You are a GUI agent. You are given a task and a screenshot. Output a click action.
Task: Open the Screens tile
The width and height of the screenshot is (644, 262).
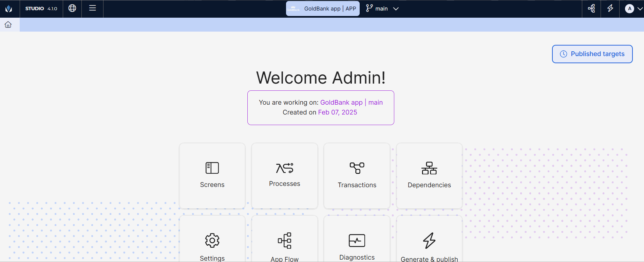coord(212,176)
